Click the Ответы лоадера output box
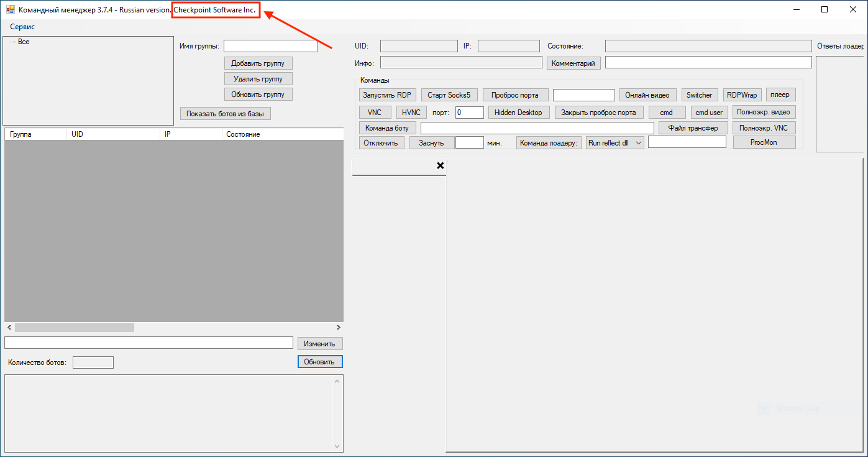868x457 pixels. click(x=841, y=104)
